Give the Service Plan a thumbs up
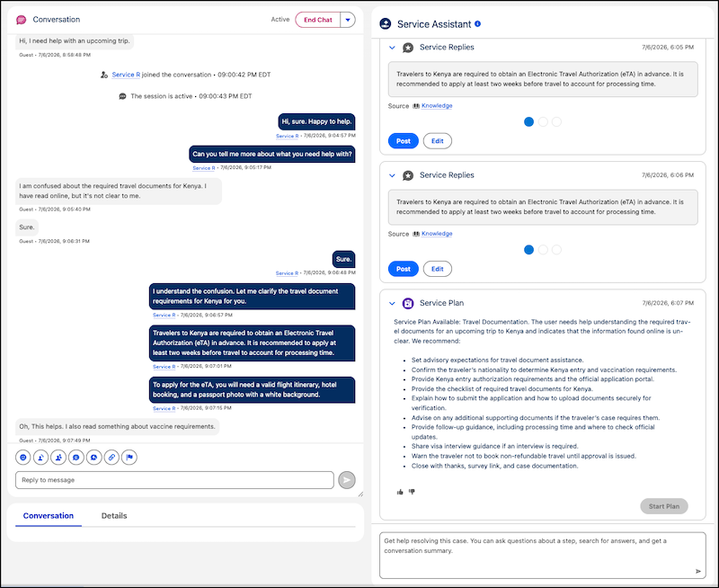The width and height of the screenshot is (719, 588). (400, 492)
